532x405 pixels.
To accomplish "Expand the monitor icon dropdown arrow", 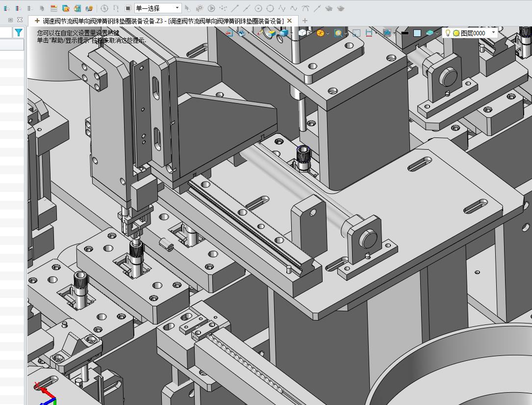I will pos(394,33).
